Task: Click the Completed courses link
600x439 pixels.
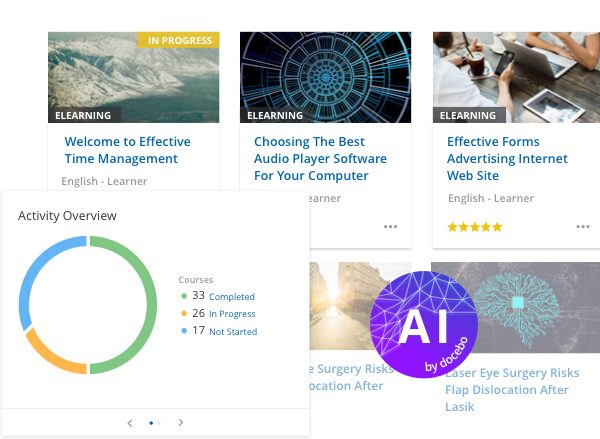Action: click(232, 297)
